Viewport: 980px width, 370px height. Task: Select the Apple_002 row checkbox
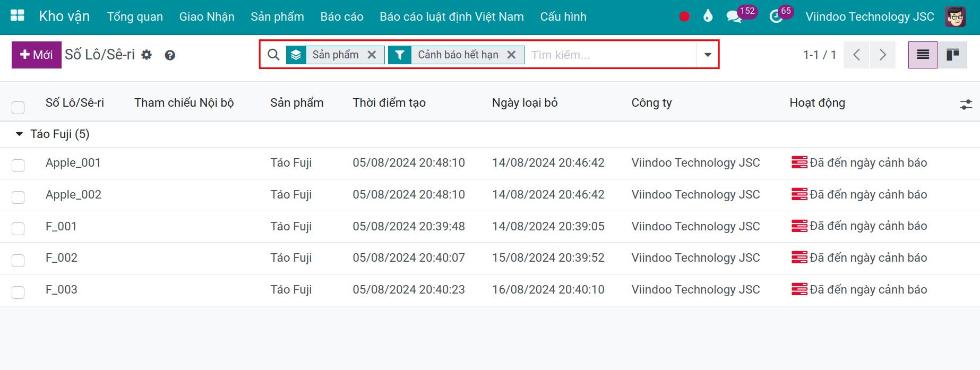(18, 197)
